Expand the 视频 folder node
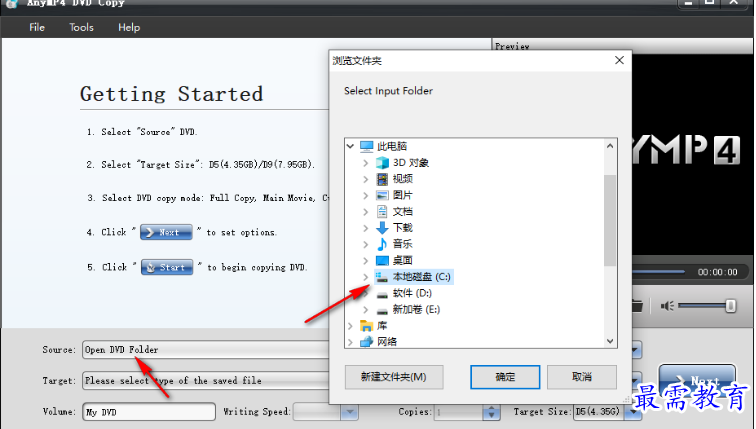Screen dimensions: 756x429 coord(365,179)
